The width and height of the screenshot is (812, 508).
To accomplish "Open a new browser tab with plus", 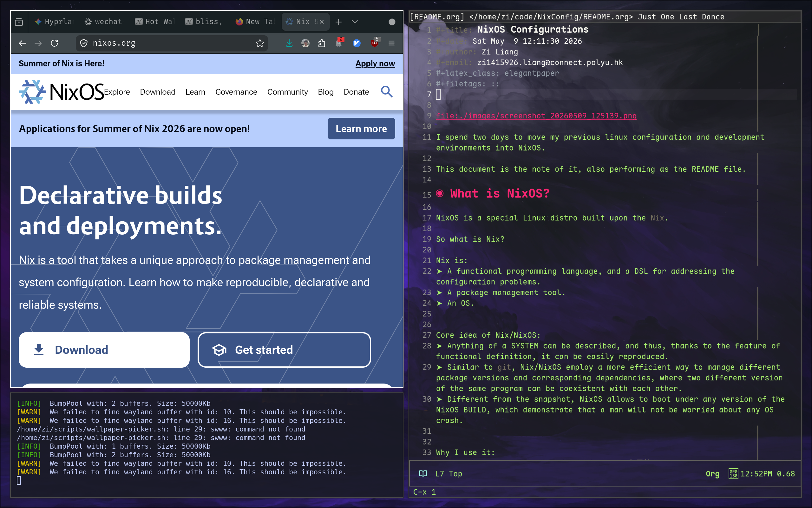I will click(338, 22).
